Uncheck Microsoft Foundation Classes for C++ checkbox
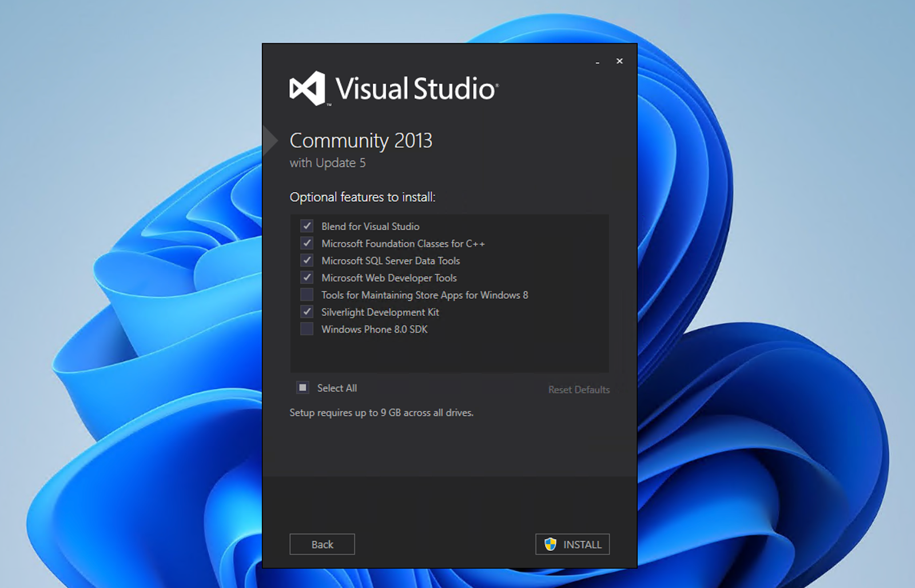This screenshot has width=915, height=588. pos(307,243)
